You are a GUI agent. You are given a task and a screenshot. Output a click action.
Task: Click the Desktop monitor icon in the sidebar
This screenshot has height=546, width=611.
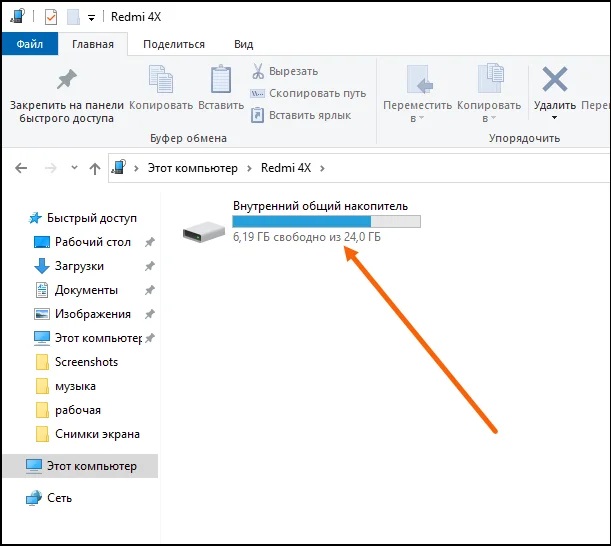tap(42, 242)
